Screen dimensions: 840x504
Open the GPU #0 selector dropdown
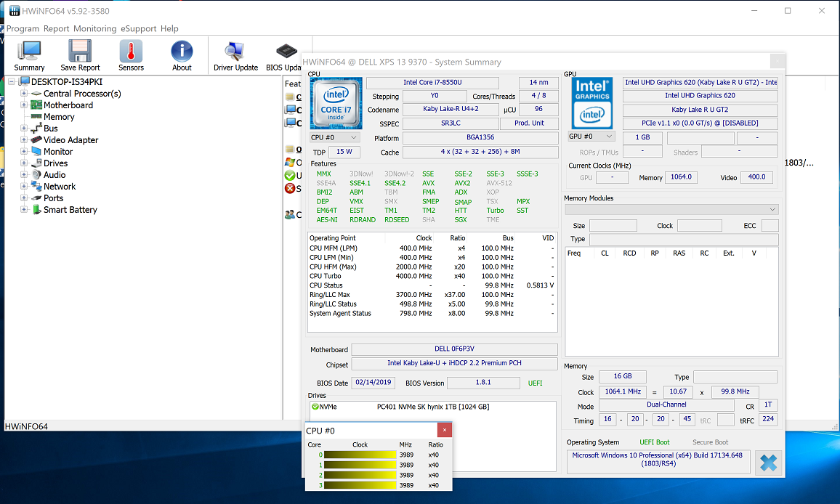pos(591,137)
